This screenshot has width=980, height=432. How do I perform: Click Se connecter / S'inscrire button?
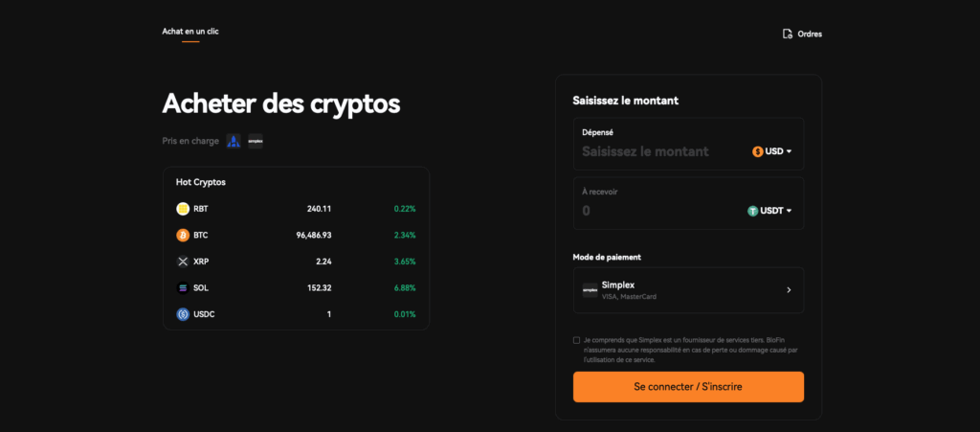coord(688,387)
